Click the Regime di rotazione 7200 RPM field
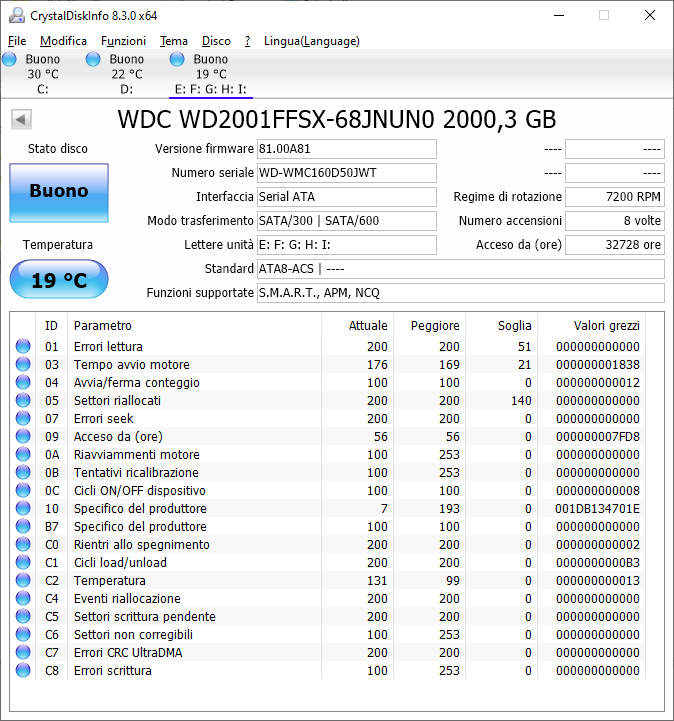Screen dimensions: 674x721 [615, 197]
